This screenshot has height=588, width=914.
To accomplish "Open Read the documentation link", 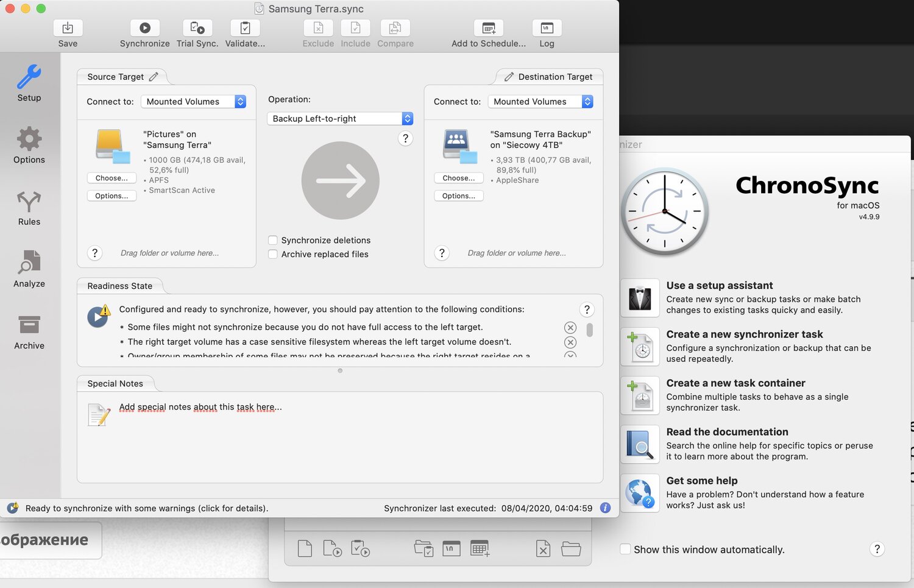I will click(x=728, y=431).
